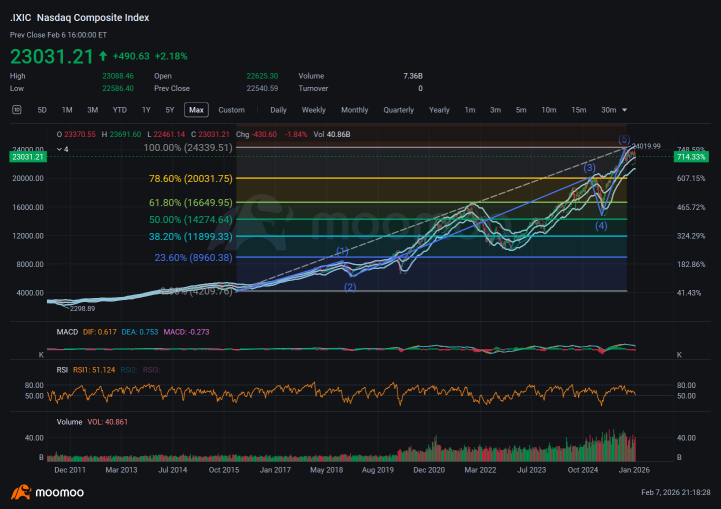Click the Dec 2020 date axis label
Viewport: 721px width, 509px height.
(x=429, y=470)
